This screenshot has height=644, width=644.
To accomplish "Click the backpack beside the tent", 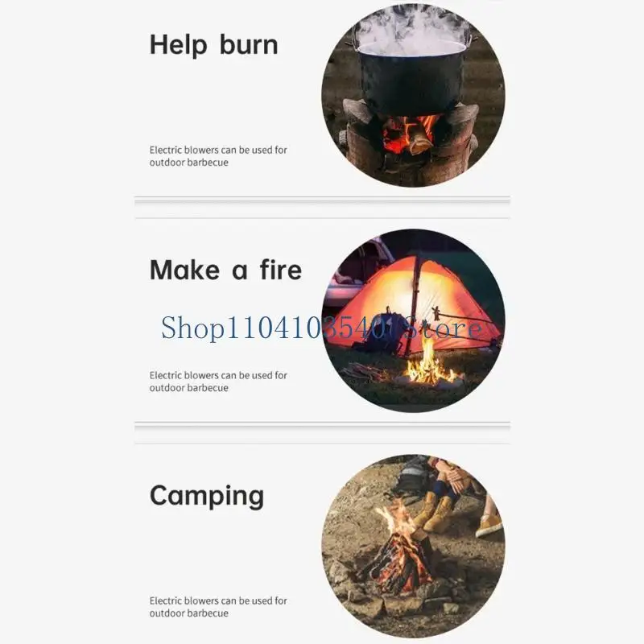I will coord(382,332).
